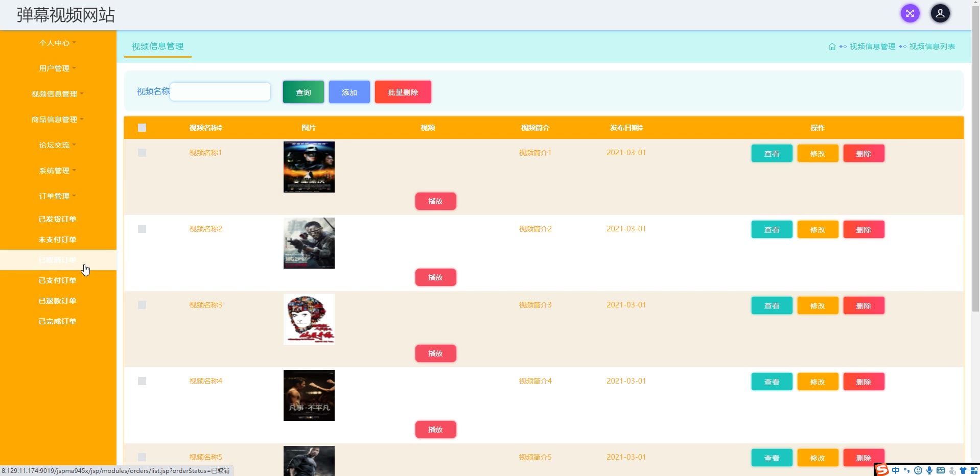The width and height of the screenshot is (980, 476).
Task: Open 已完成订单 submenu item
Action: [58, 321]
